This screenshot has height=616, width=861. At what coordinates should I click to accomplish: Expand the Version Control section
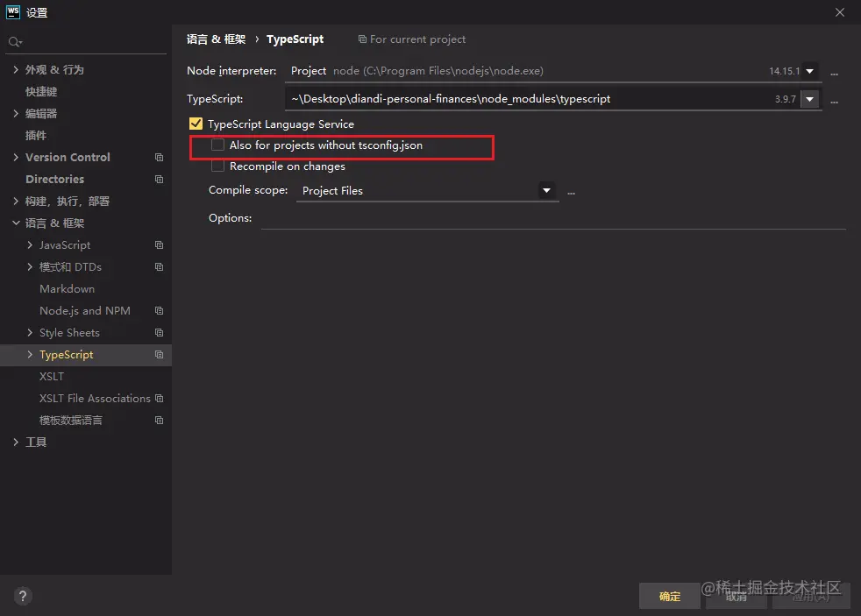(16, 158)
